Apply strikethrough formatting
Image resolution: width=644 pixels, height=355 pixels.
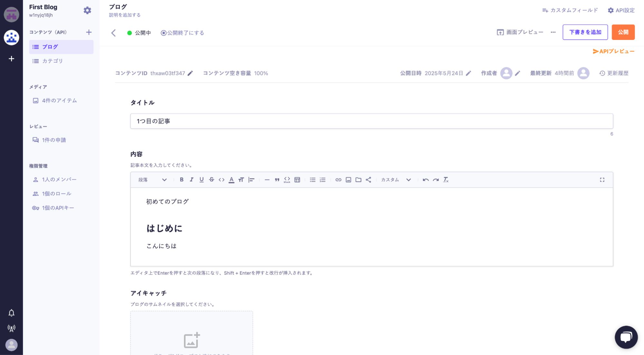coord(211,180)
